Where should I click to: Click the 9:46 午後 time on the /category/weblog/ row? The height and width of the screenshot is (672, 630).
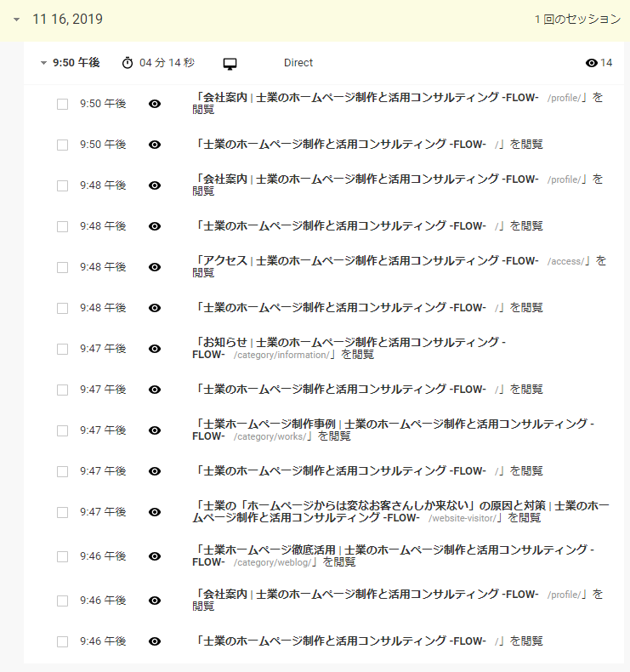(x=103, y=556)
